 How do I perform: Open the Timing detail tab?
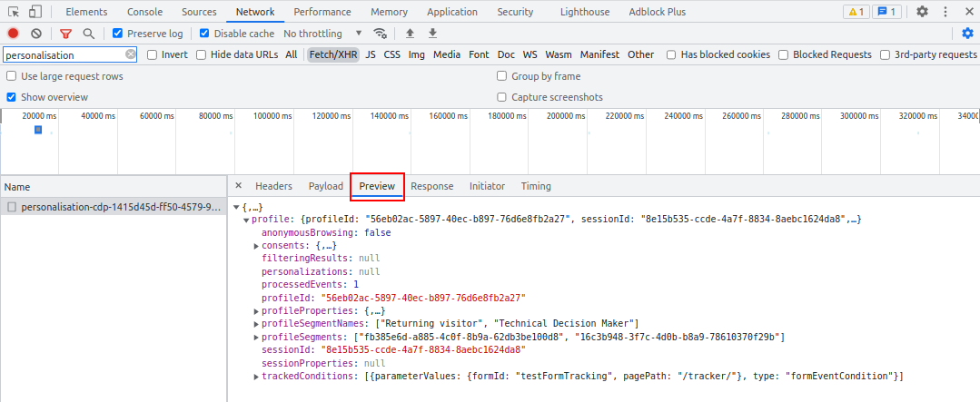coord(536,186)
